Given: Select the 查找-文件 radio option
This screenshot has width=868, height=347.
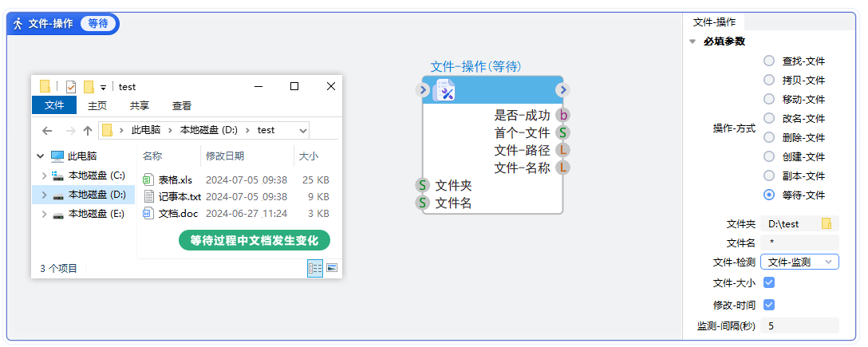Looking at the screenshot, I should (x=769, y=61).
